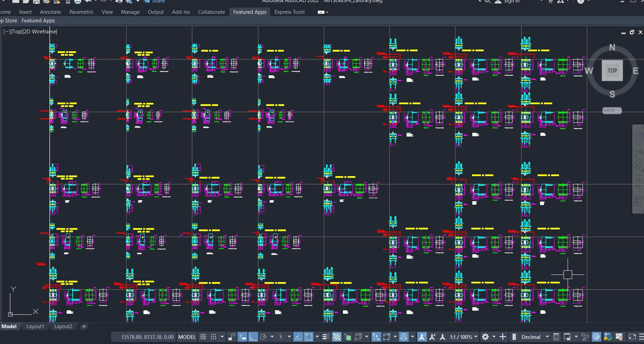The width and height of the screenshot is (644, 344).
Task: Toggle dynamic UCS icon
Action: [376, 337]
